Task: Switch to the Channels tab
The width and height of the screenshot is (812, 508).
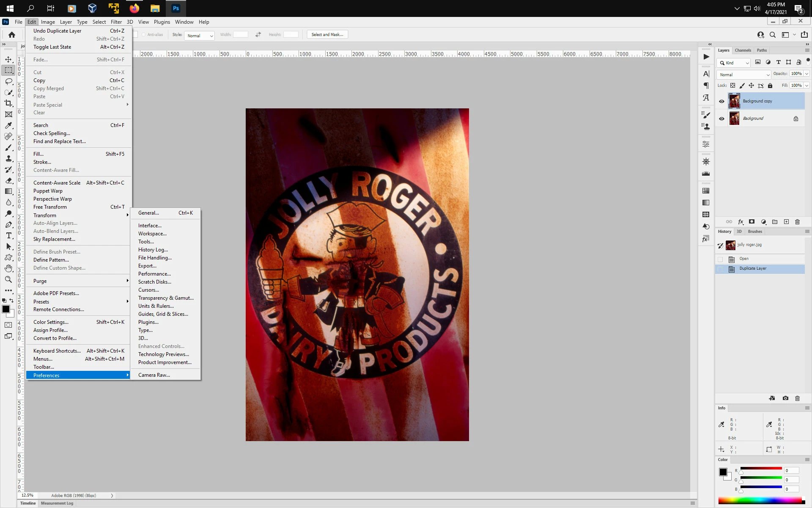Action: click(743, 50)
